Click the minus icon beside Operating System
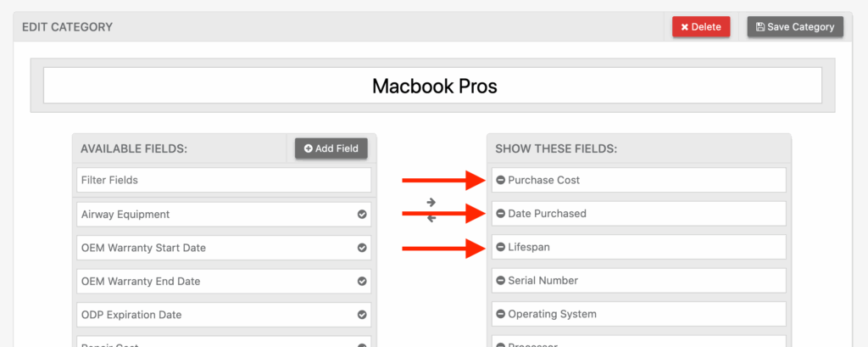 (x=501, y=315)
